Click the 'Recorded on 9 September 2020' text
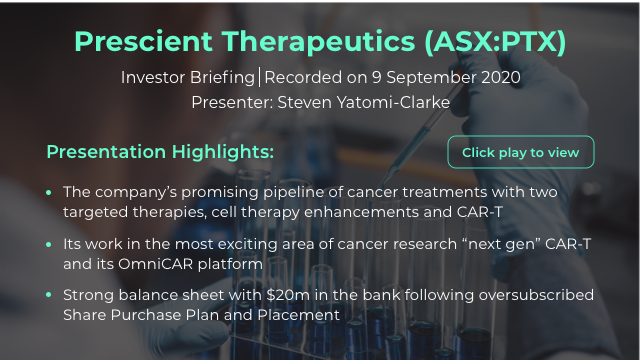Image resolution: width=640 pixels, height=360 pixels. (x=392, y=77)
